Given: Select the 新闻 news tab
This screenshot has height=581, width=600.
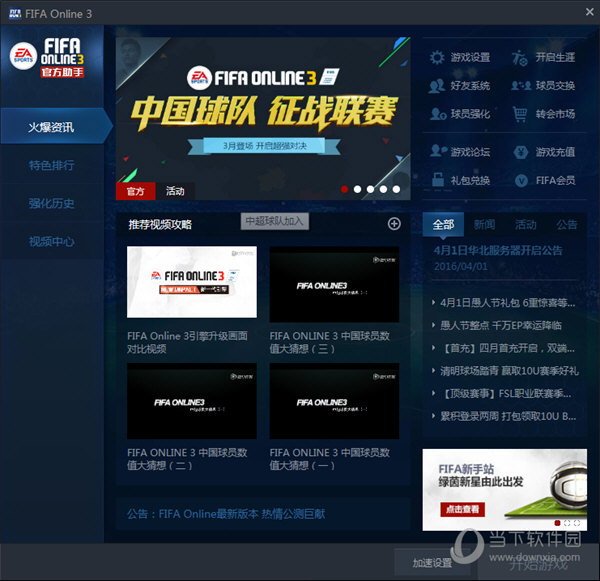Looking at the screenshot, I should 484,224.
